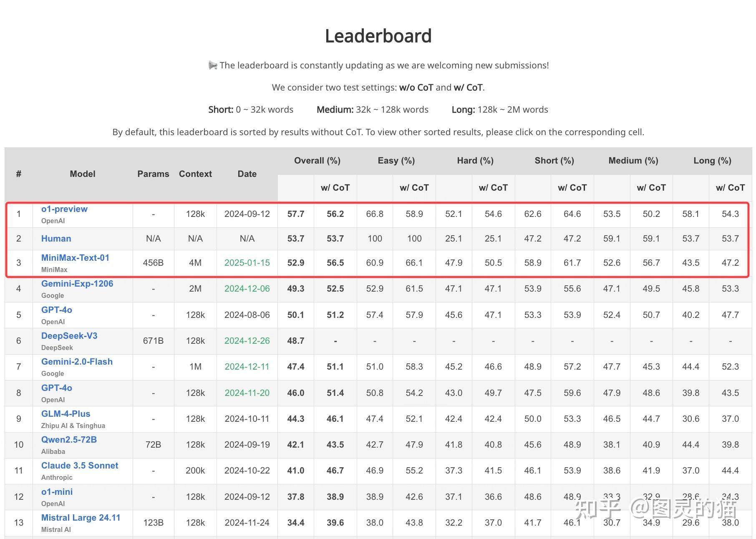
Task: Open the Mistral Large 24.11 link
Action: click(x=81, y=518)
